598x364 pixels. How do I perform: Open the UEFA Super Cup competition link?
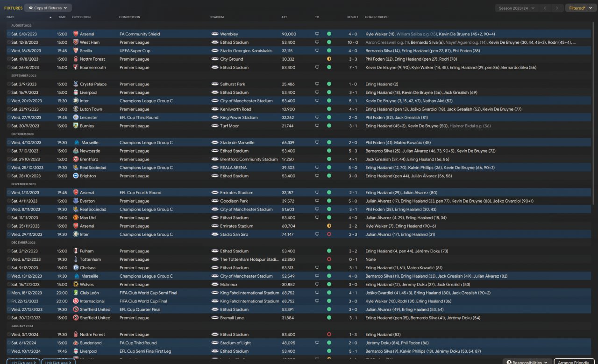(135, 51)
